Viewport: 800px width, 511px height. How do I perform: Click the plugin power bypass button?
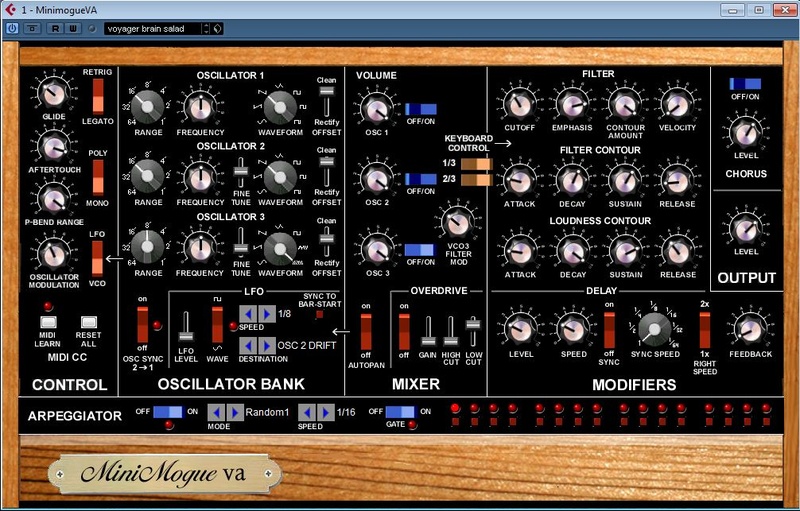[11, 29]
